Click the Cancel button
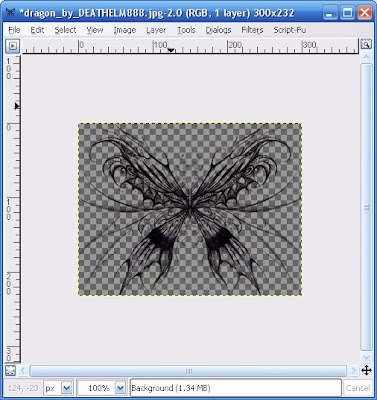The width and height of the screenshot is (377, 400). click(x=358, y=388)
